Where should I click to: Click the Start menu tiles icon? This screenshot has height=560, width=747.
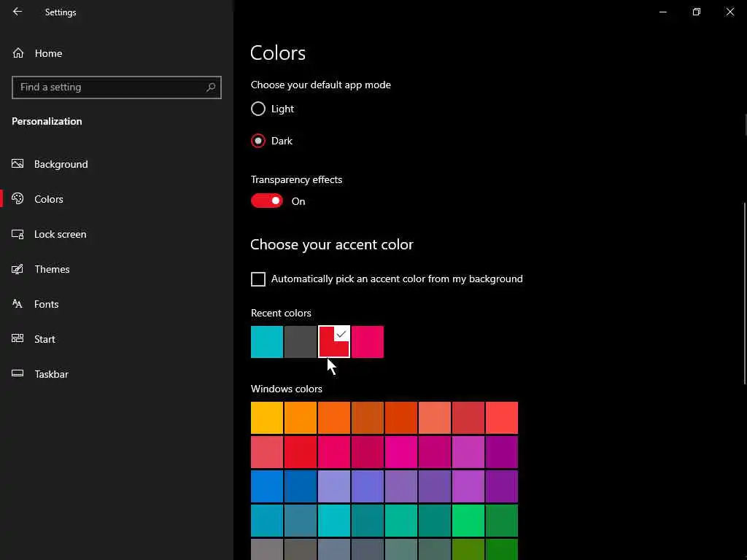point(18,339)
